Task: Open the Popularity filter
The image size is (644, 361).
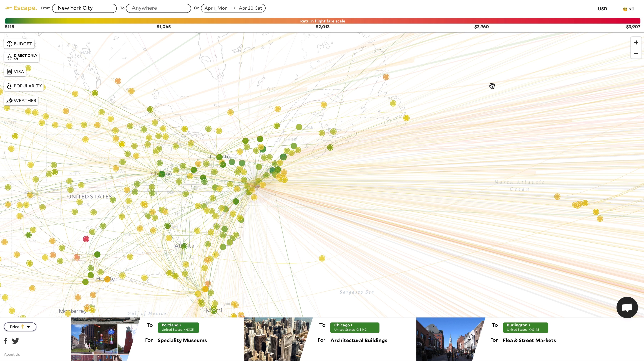Action: pos(24,86)
